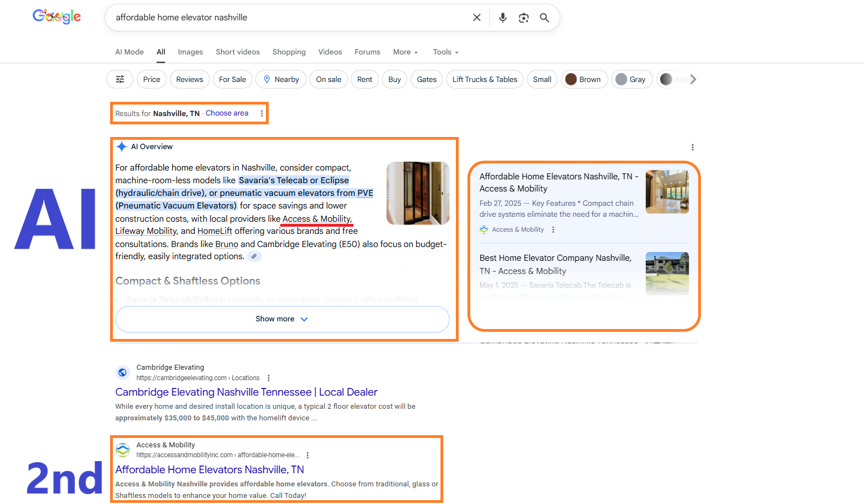Open the Bruno link in AI Overview
865x504 pixels.
(227, 244)
